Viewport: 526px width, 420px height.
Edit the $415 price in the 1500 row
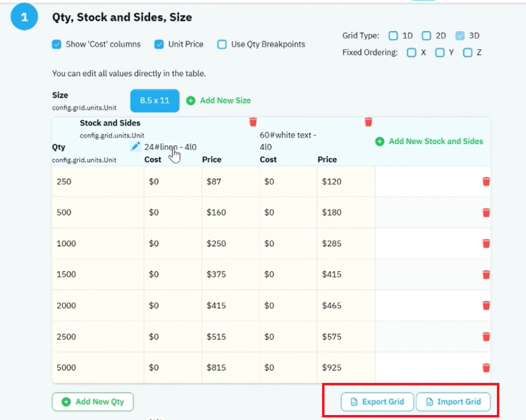tap(346, 274)
